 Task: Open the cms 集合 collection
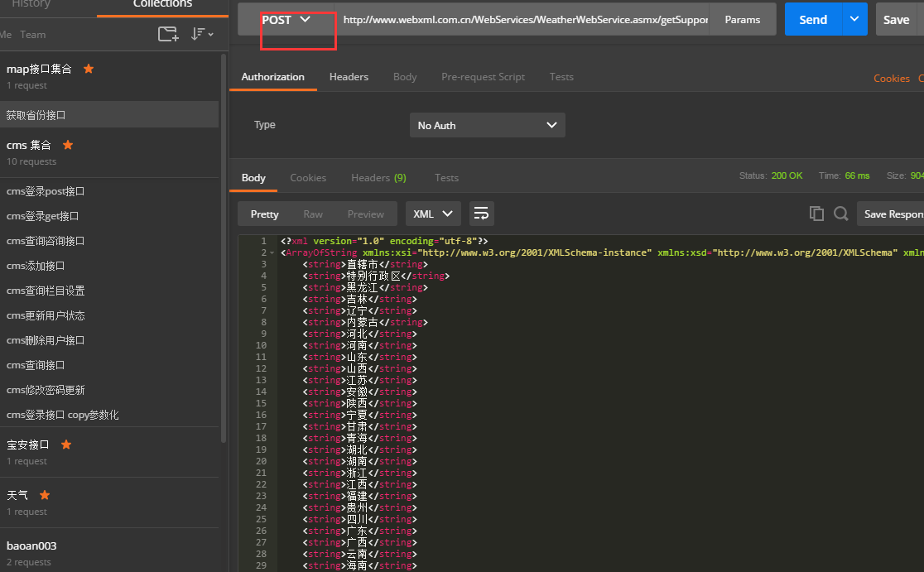click(x=29, y=145)
